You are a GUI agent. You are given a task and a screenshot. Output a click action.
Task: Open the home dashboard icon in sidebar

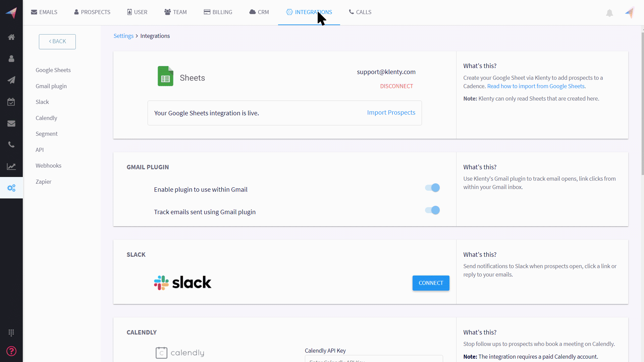point(11,37)
